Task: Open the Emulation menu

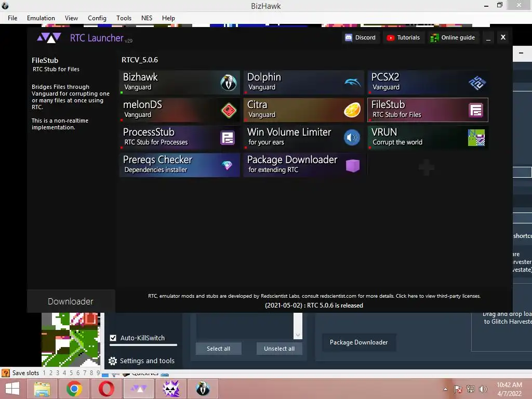Action: pos(41,18)
